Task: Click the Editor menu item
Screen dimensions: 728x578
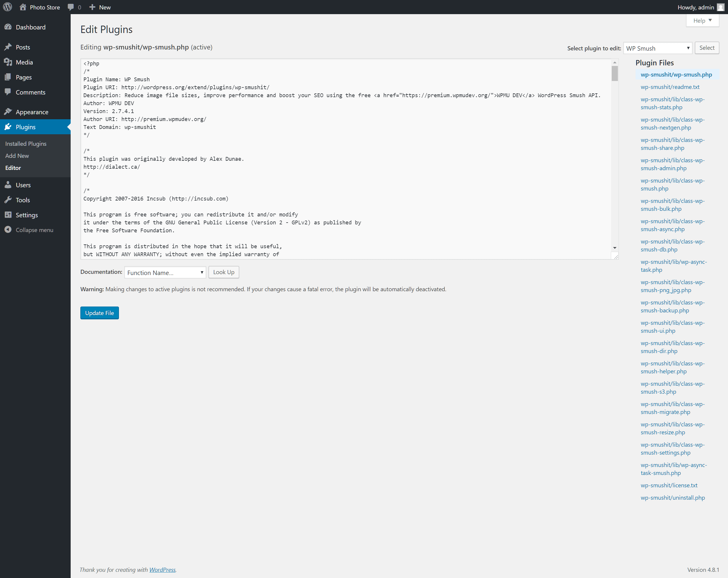Action: pos(12,167)
